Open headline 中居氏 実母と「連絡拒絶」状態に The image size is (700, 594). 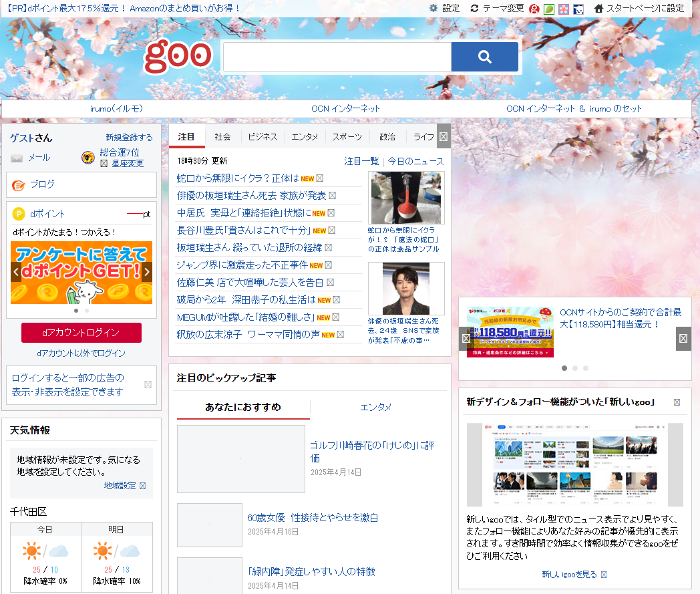pyautogui.click(x=244, y=213)
